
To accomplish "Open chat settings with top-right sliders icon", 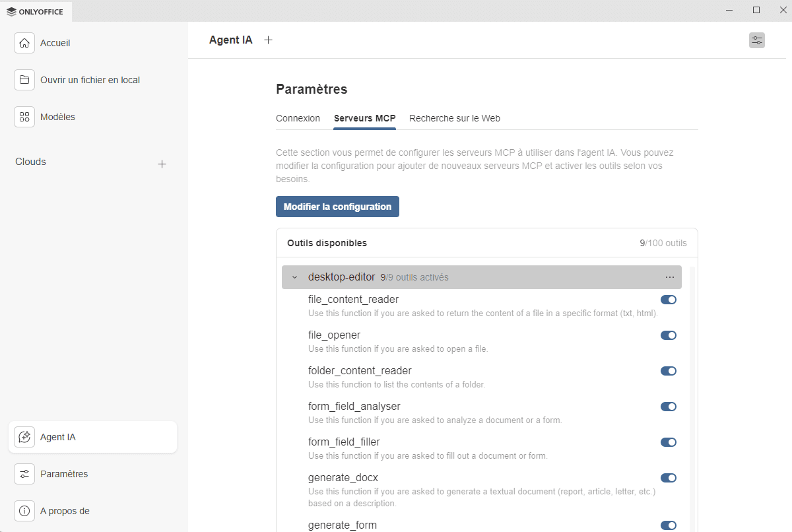I will point(756,40).
